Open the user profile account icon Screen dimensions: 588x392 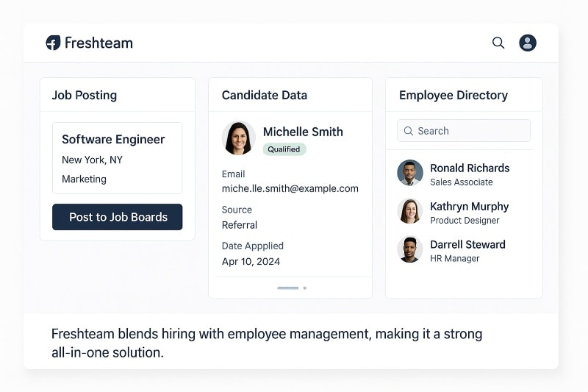(528, 43)
